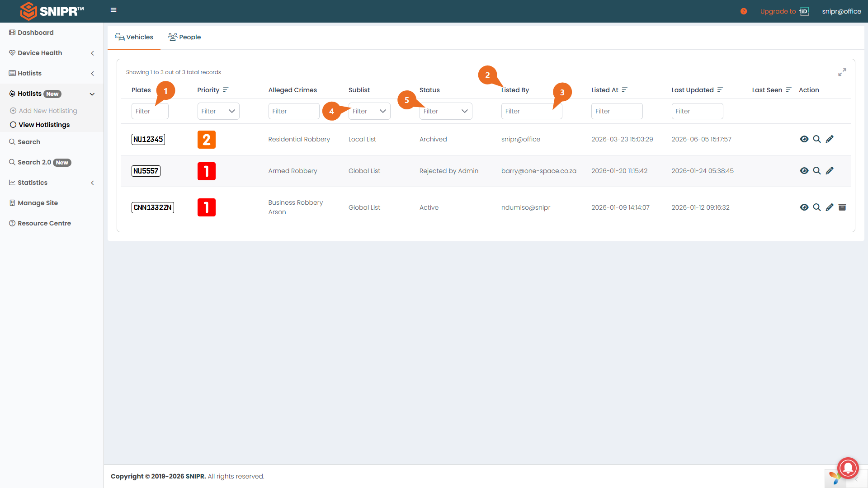Viewport: 868px width, 488px height.
Task: Click the Resource Centre question icon
Action: pyautogui.click(x=12, y=223)
